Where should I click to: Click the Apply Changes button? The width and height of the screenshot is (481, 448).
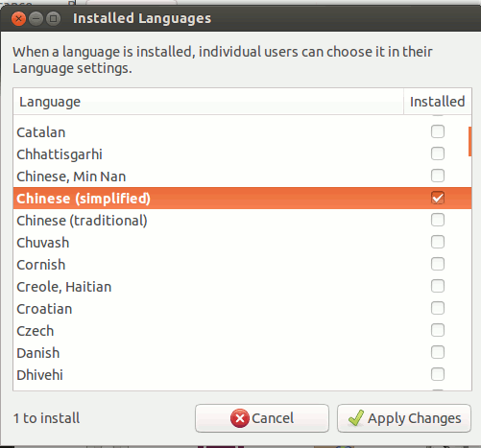pos(404,418)
